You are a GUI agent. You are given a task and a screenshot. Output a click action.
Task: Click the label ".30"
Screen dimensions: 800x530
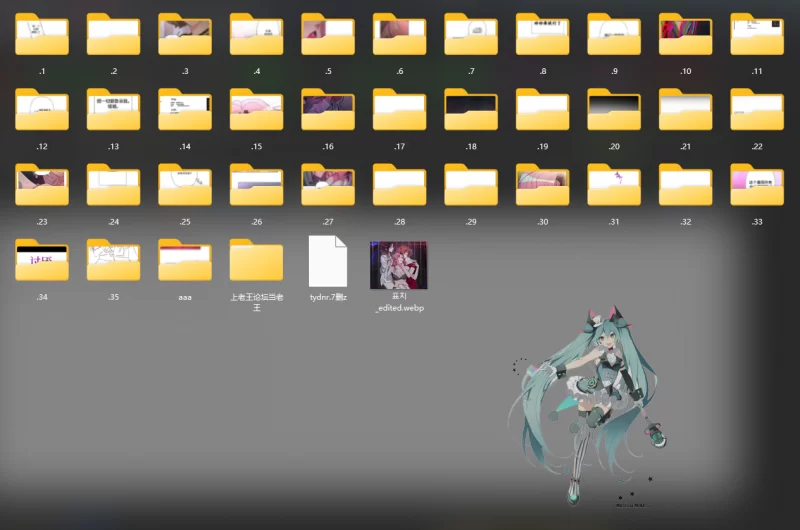point(542,222)
